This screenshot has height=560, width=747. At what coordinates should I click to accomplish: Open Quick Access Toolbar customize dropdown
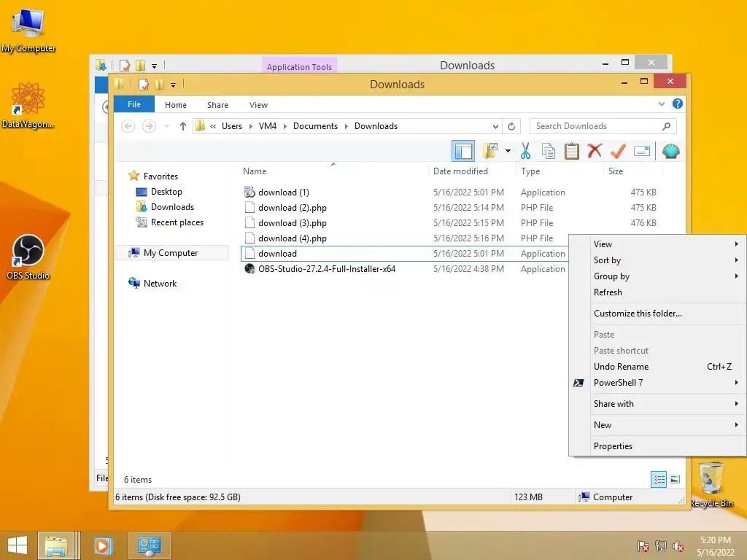173,85
